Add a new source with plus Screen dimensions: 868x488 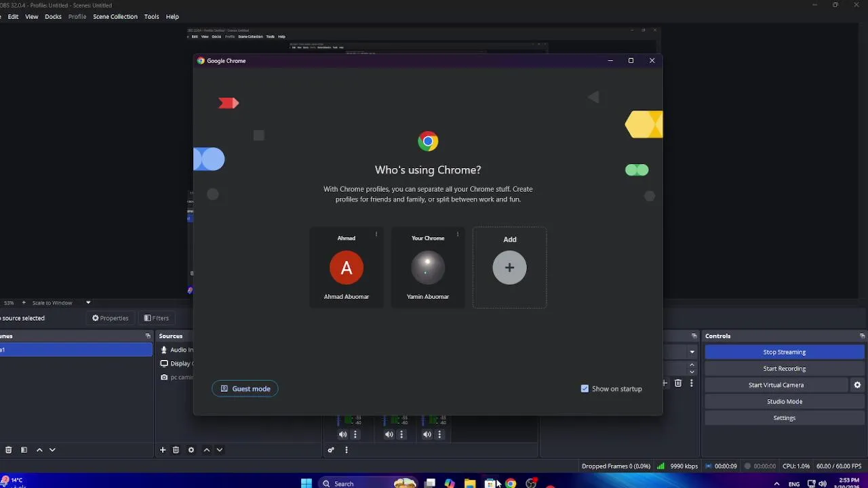click(163, 450)
